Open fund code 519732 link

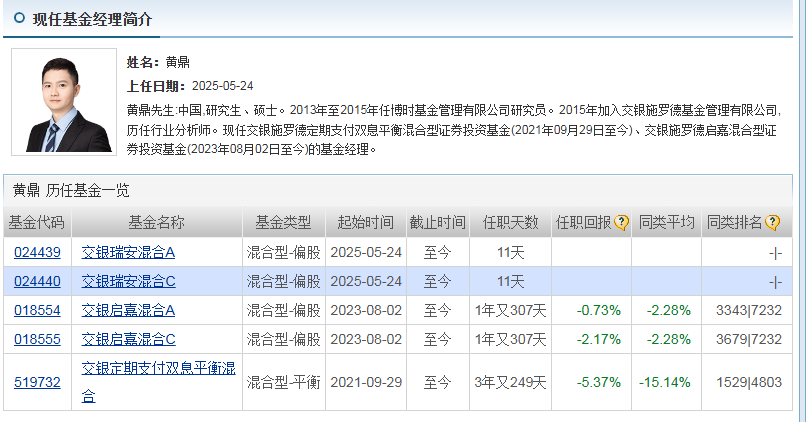click(37, 382)
